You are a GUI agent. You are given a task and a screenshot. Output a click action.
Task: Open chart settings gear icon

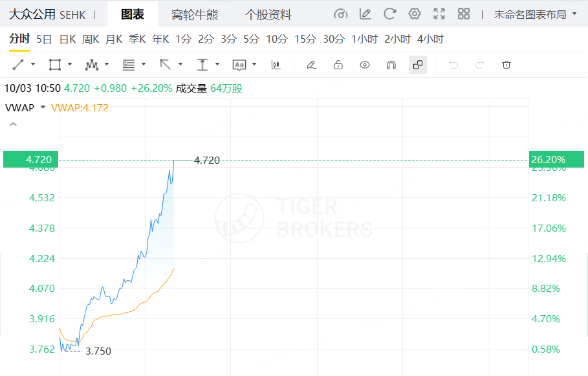click(x=415, y=14)
